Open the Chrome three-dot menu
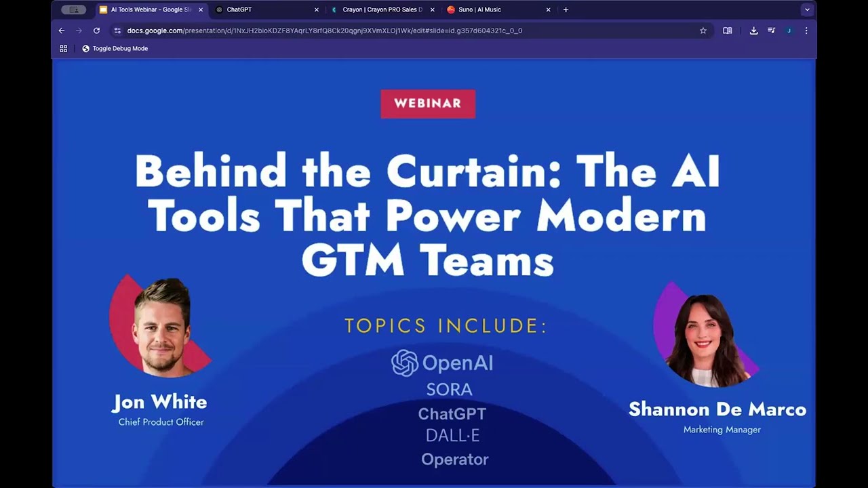 [806, 30]
